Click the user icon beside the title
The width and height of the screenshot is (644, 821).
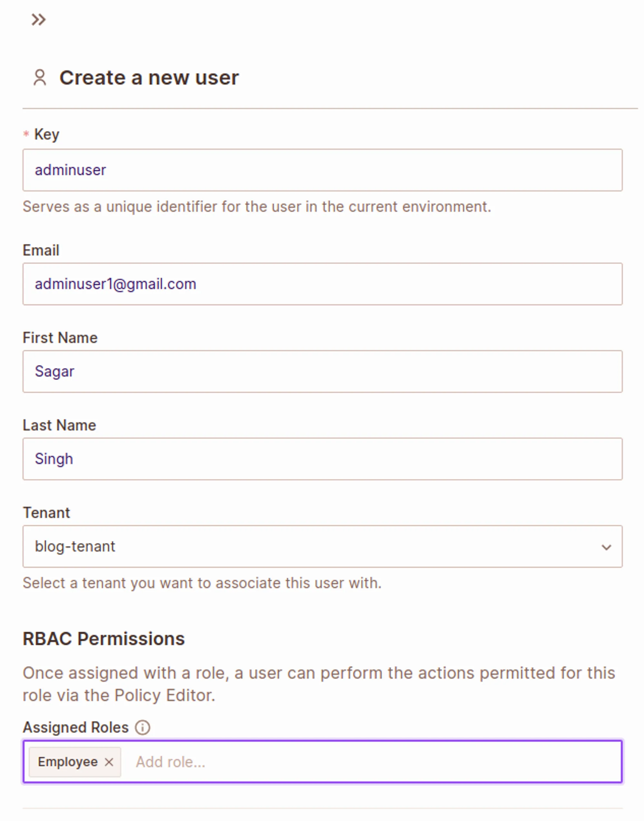click(x=40, y=78)
